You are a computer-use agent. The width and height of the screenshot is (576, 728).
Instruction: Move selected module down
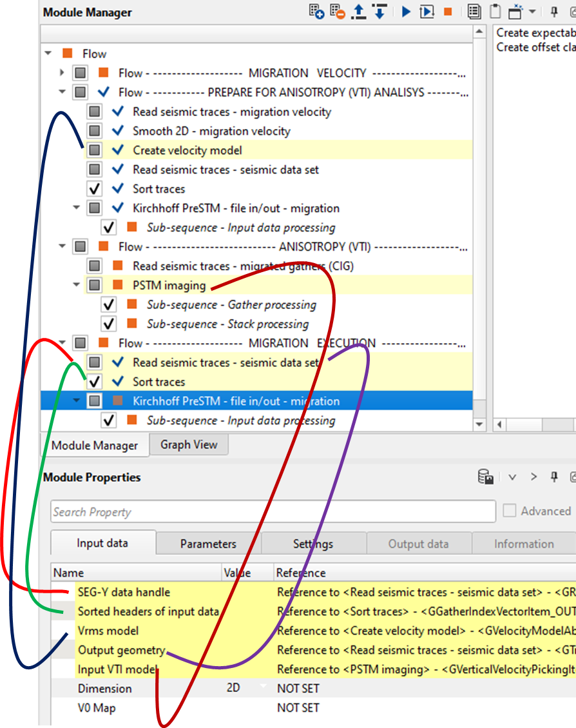379,12
